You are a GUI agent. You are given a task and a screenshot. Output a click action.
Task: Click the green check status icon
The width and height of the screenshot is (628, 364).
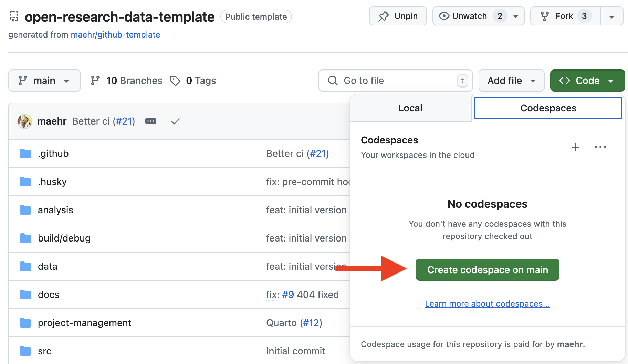click(x=176, y=121)
